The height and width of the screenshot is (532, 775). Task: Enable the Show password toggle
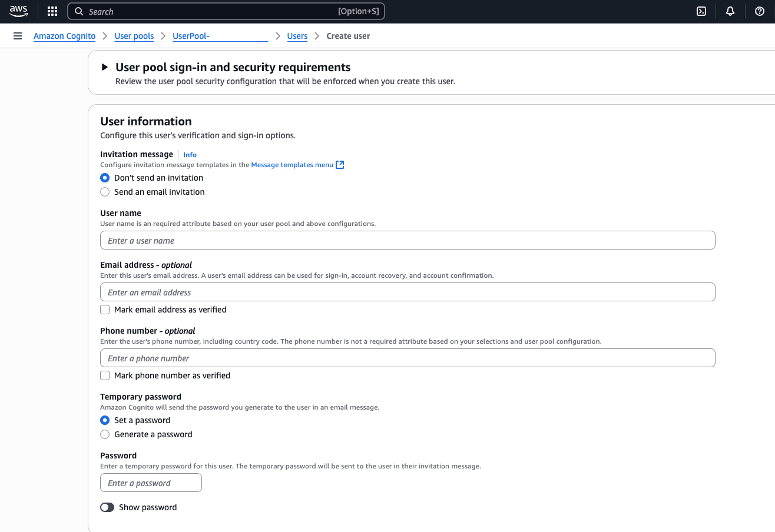coord(107,507)
